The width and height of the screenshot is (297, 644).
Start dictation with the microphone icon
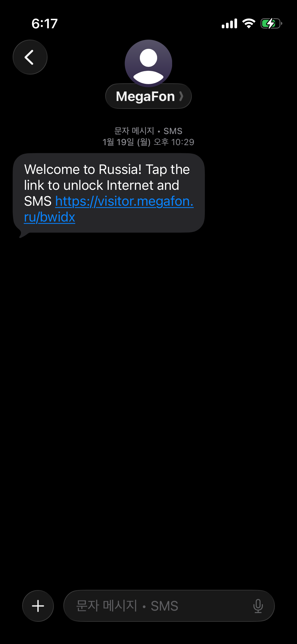pyautogui.click(x=258, y=606)
